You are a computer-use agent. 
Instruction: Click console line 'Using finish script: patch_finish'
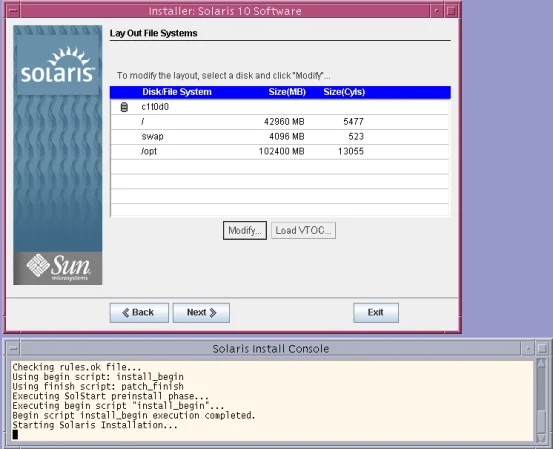pyautogui.click(x=98, y=386)
